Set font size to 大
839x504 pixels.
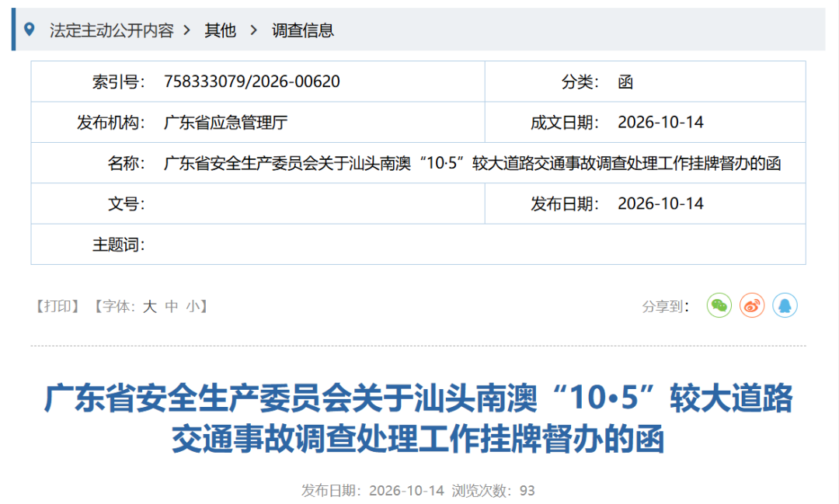[x=149, y=306]
